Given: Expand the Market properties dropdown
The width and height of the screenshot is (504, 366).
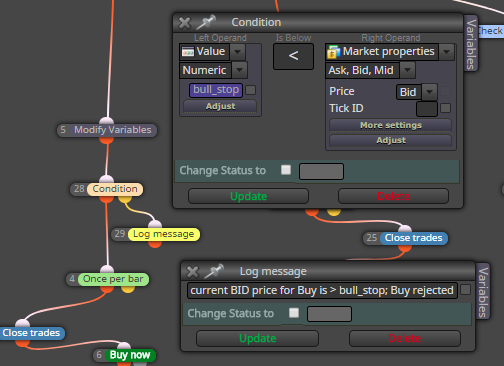Looking at the screenshot, I should click(446, 52).
